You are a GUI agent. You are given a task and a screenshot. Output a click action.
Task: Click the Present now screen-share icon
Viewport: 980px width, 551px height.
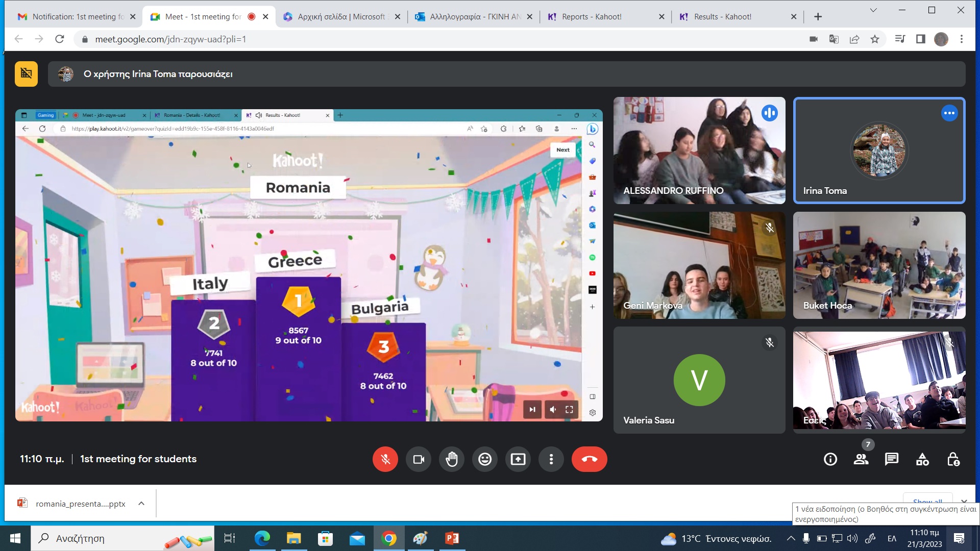(x=518, y=459)
